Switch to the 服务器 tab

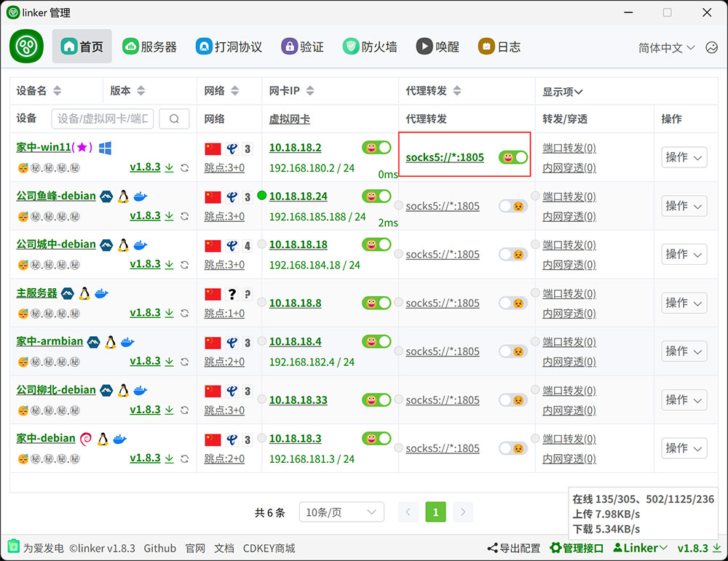point(150,47)
